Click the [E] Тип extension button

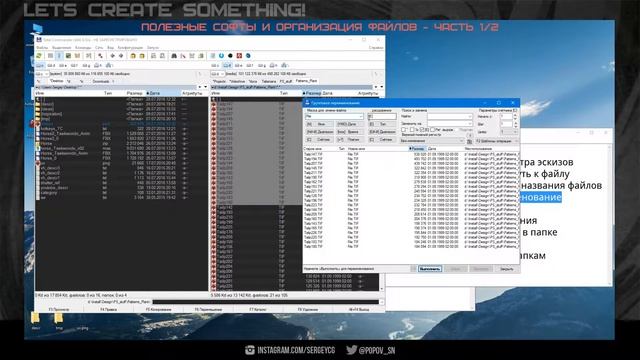pos(382,124)
